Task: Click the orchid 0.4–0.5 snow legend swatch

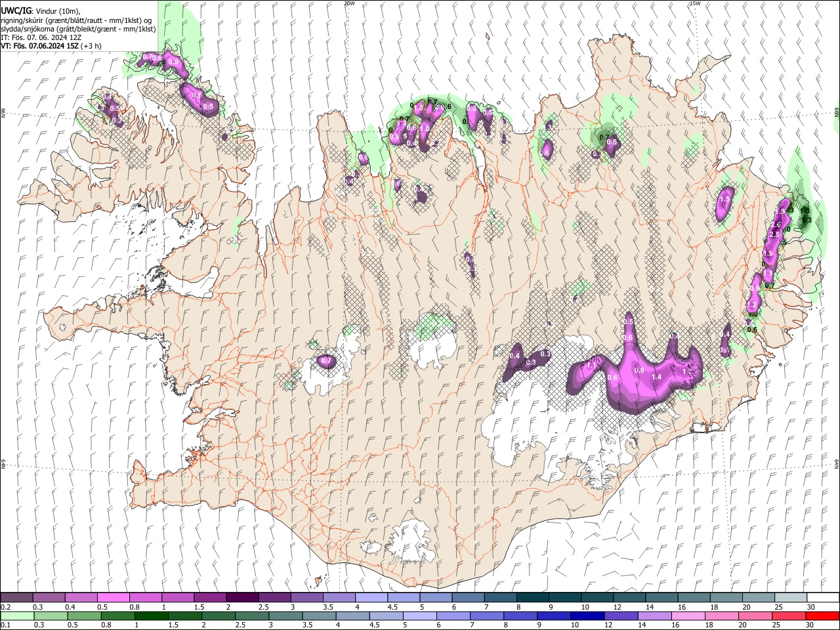Action: click(x=81, y=598)
